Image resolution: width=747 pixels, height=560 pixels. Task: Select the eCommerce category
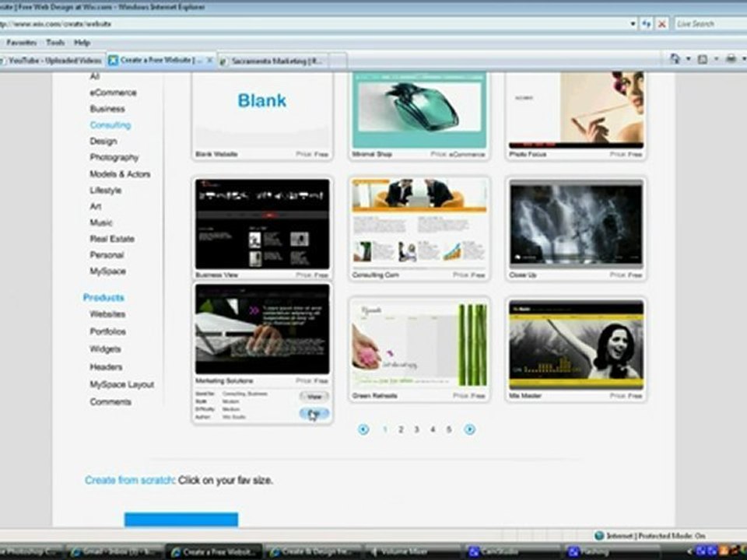point(113,93)
